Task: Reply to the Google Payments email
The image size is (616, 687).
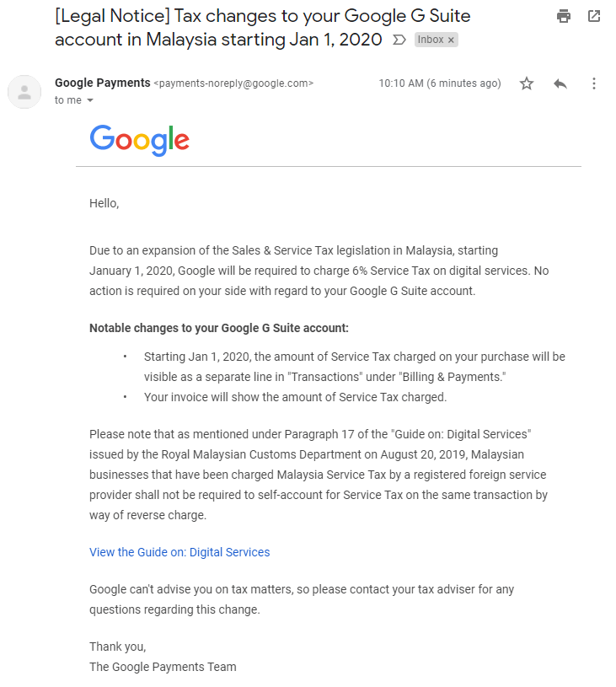Action: click(x=560, y=83)
